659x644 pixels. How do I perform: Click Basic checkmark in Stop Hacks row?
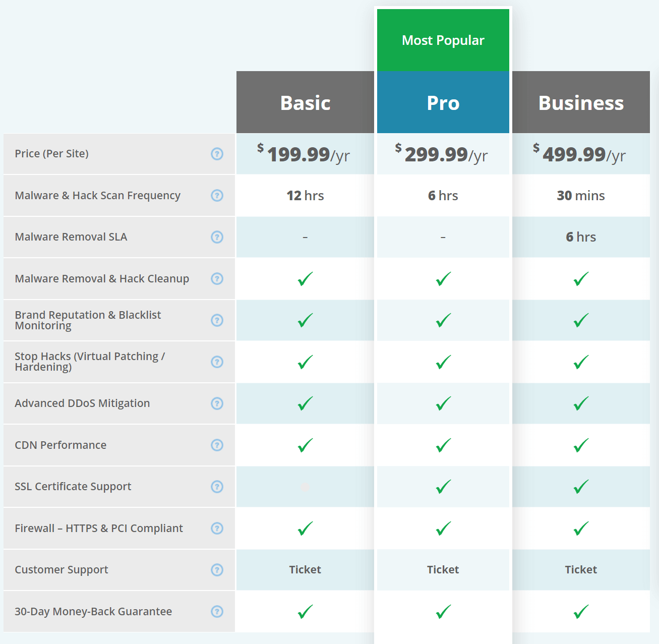(305, 362)
